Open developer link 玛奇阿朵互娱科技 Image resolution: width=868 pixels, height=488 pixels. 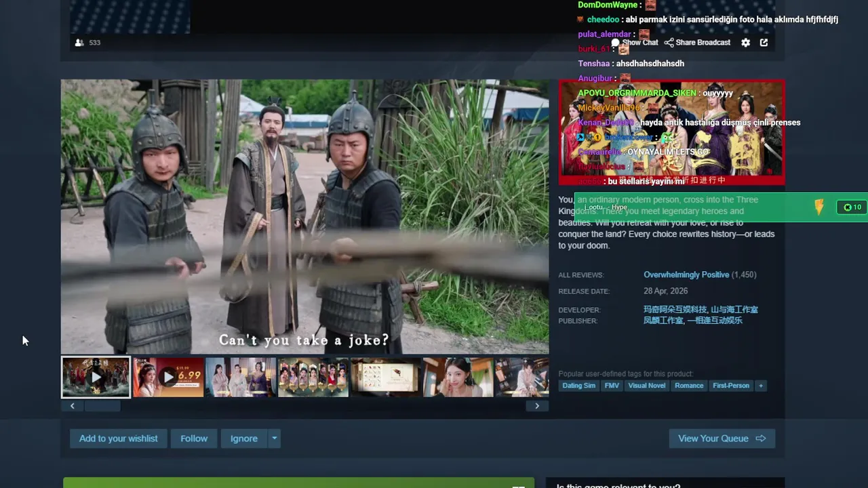[x=675, y=310]
